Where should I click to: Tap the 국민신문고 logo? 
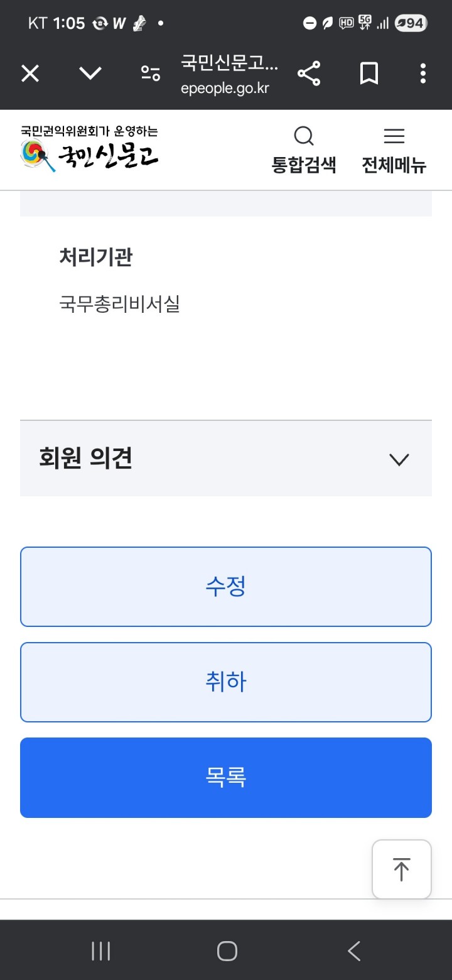pyautogui.click(x=90, y=150)
